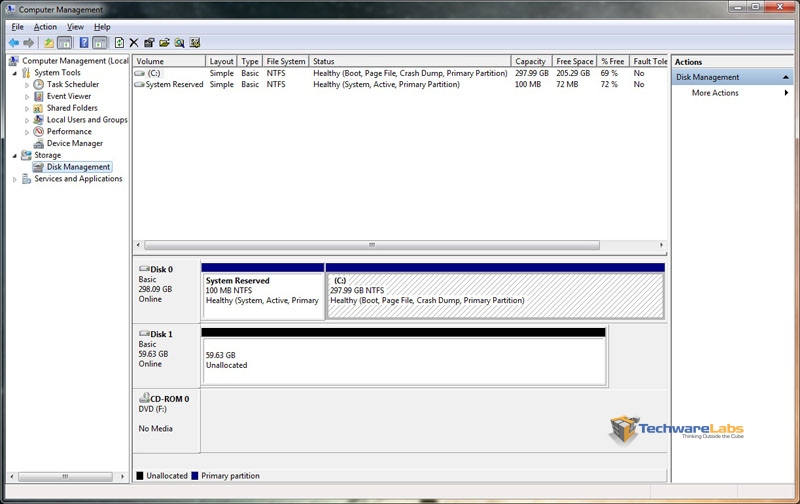
Task: Click the Refresh toolbar icon
Action: pos(119,43)
